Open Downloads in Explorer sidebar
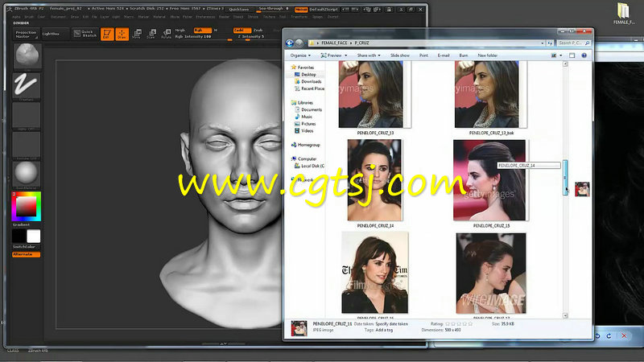This screenshot has height=362, width=644. [312, 82]
